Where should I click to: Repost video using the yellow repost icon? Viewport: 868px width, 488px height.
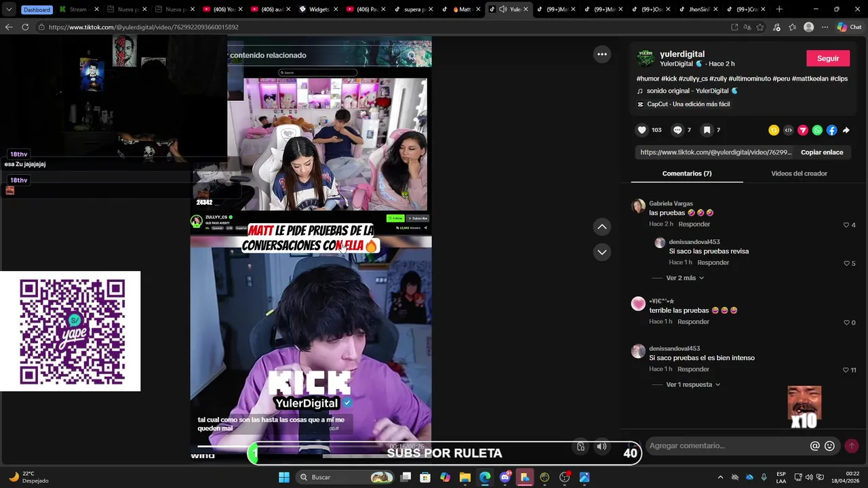click(x=774, y=130)
